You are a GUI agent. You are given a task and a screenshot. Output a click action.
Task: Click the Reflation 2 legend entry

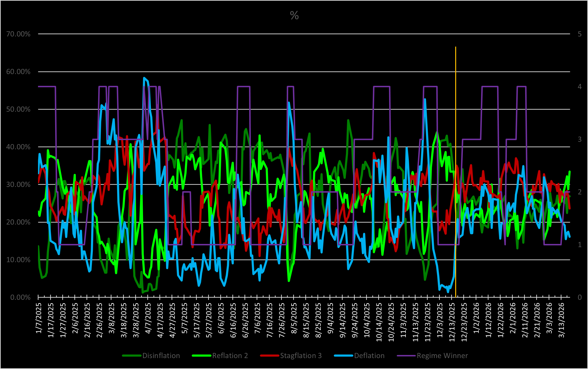point(230,356)
